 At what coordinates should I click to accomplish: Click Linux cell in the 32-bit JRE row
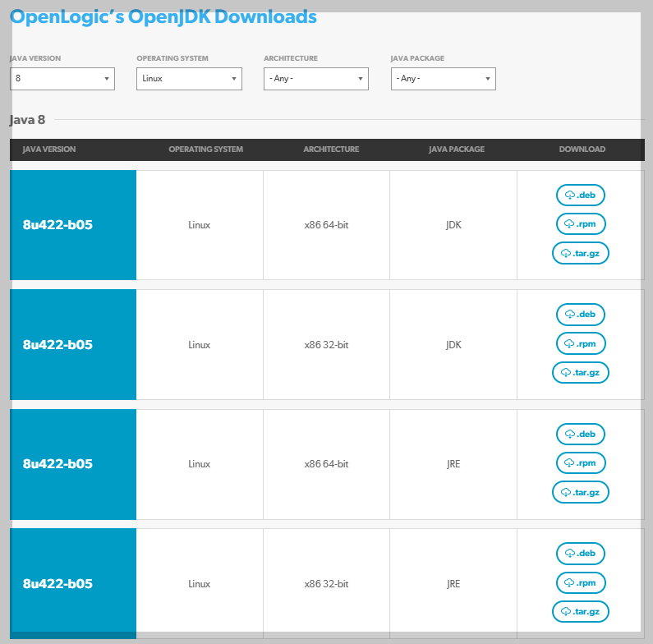[200, 584]
